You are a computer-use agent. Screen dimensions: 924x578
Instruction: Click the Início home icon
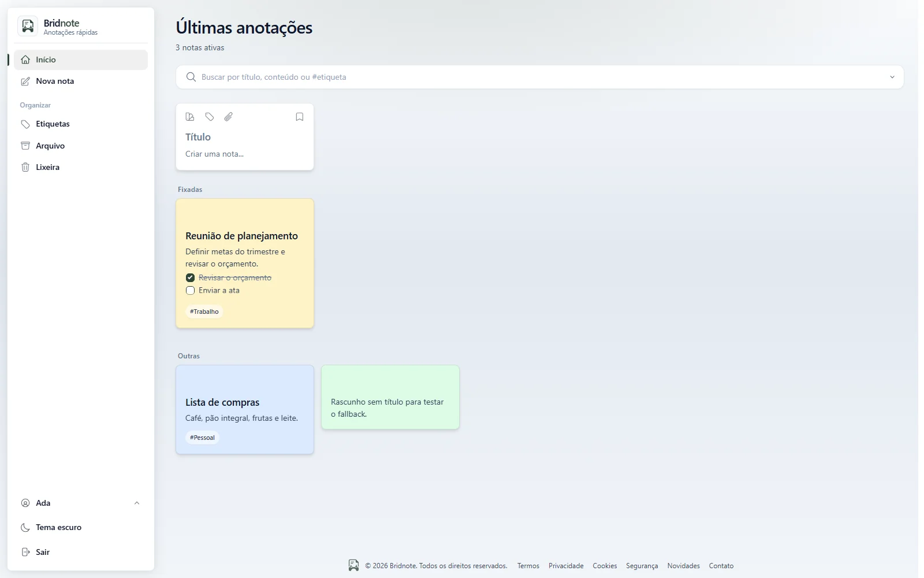25,60
